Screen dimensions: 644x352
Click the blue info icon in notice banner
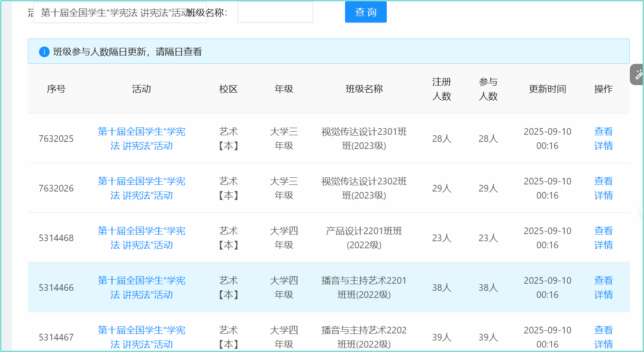click(x=44, y=52)
